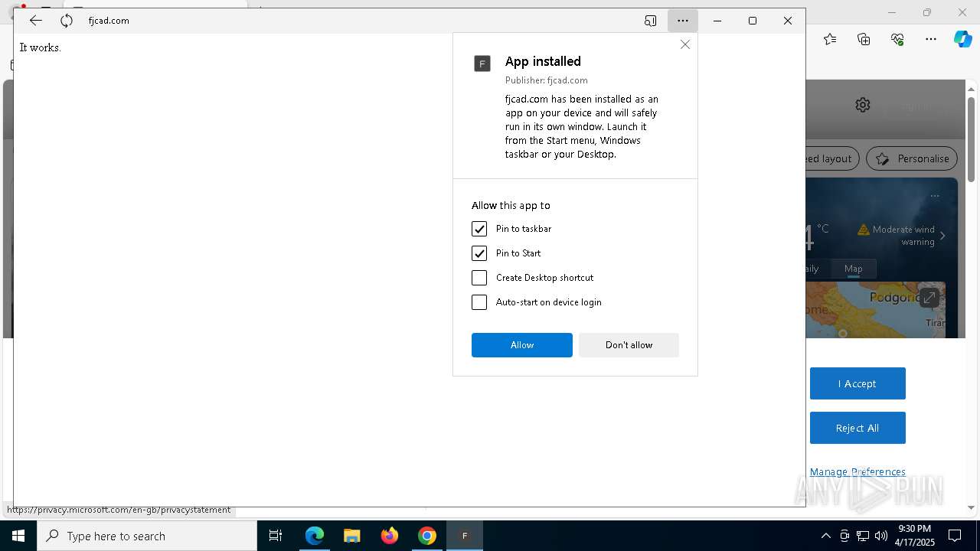Enable Auto-start on device login
The image size is (980, 551).
(x=479, y=302)
